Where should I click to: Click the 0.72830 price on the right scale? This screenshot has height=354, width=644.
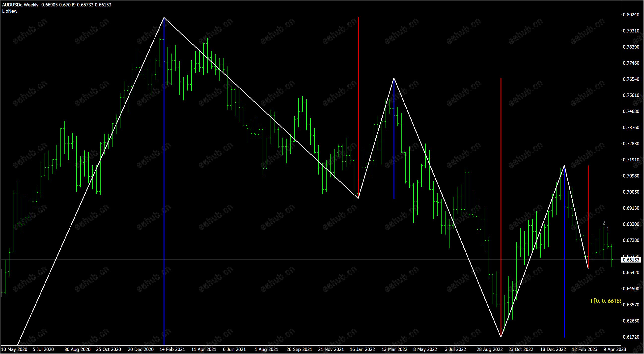[631, 144]
